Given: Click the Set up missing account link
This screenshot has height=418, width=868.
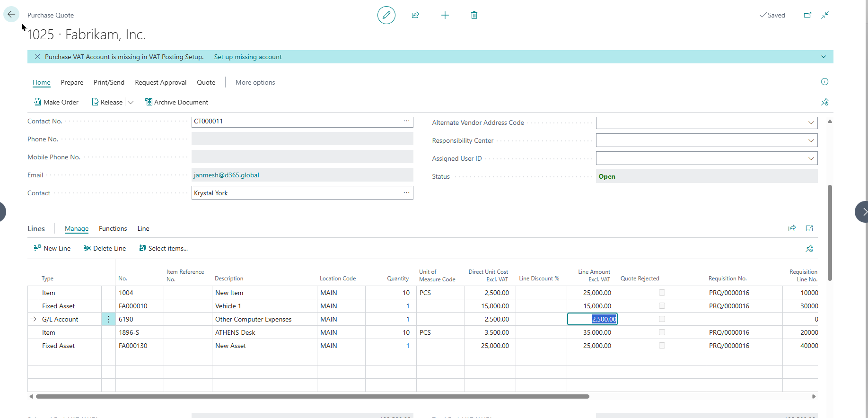Looking at the screenshot, I should coord(248,57).
